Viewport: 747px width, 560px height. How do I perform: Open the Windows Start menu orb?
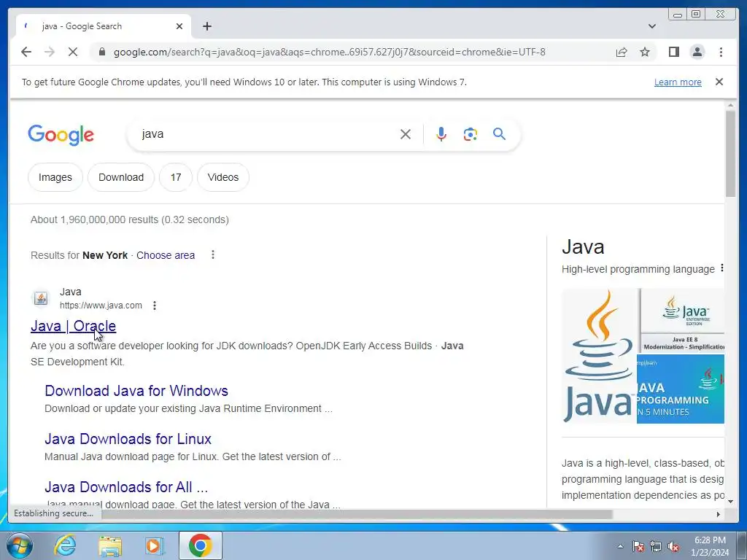click(20, 545)
